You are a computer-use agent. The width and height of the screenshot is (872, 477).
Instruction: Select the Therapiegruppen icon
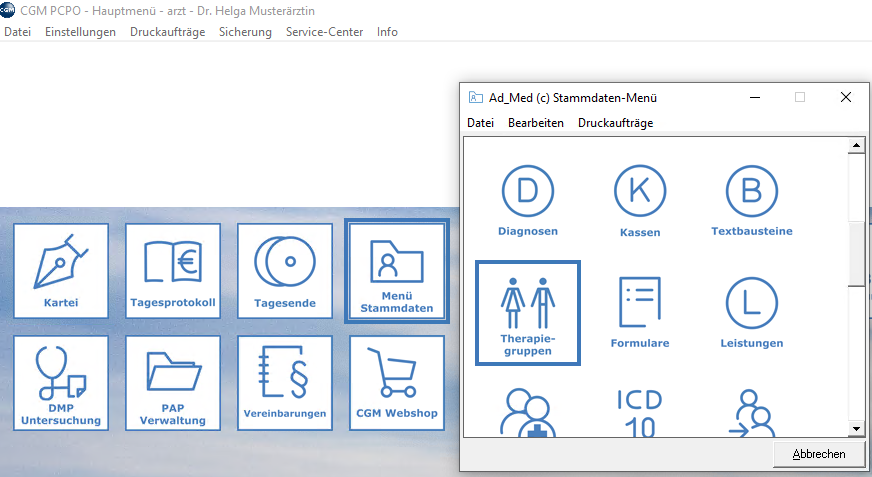click(x=528, y=312)
